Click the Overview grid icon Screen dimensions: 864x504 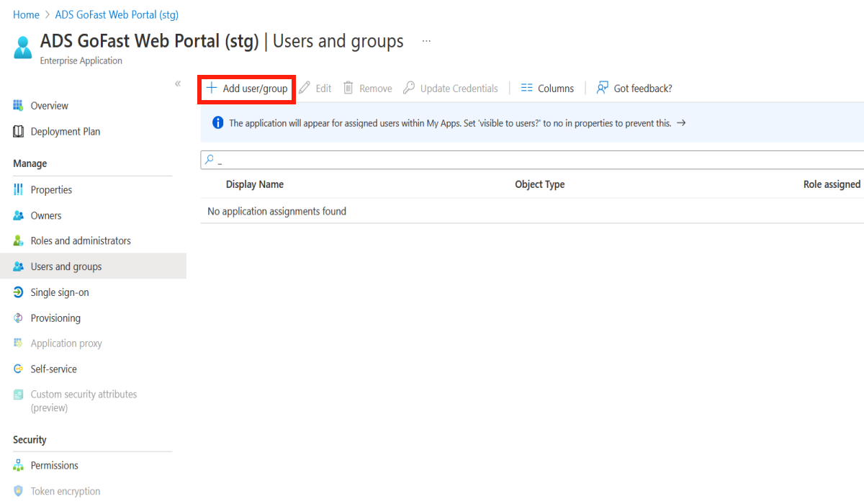point(19,106)
